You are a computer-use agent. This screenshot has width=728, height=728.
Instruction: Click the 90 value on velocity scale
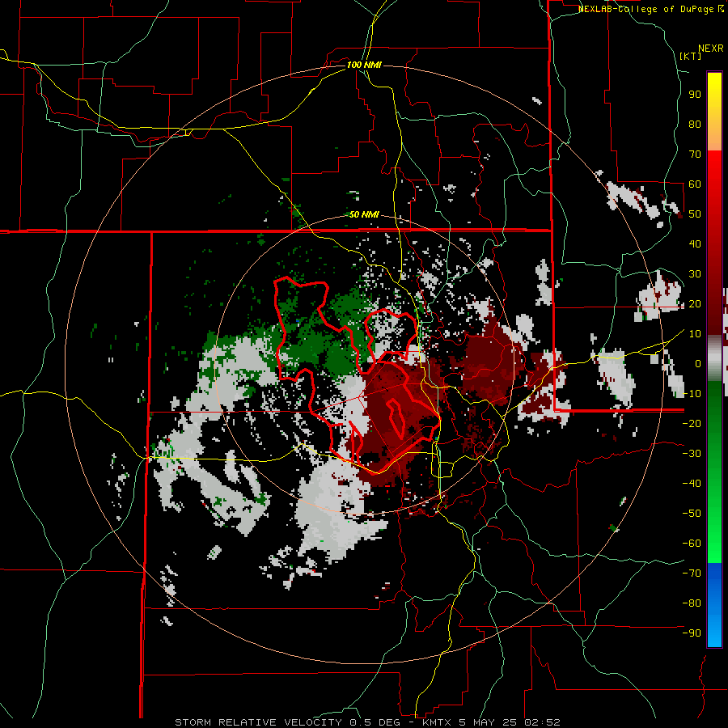pyautogui.click(x=695, y=95)
